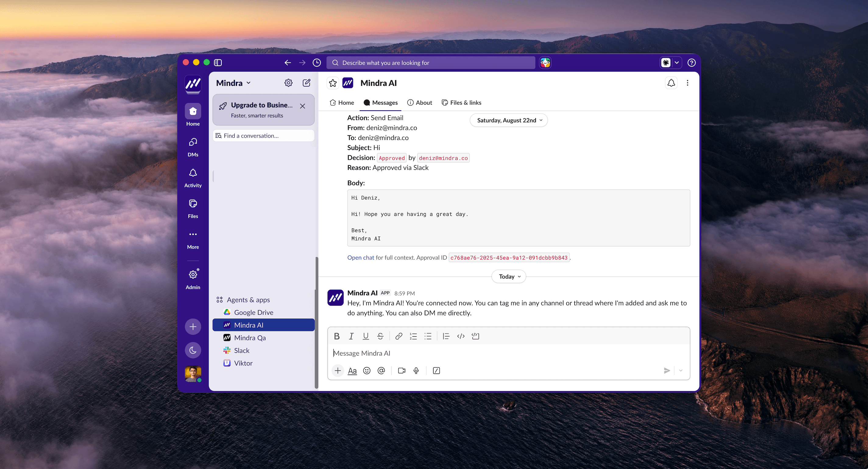Switch to the About tab

click(420, 102)
